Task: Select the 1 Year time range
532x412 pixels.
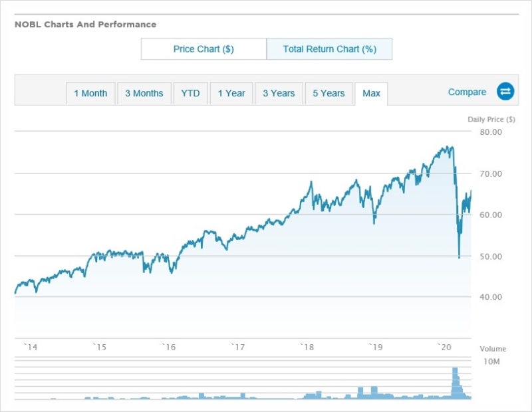Action: [x=231, y=93]
